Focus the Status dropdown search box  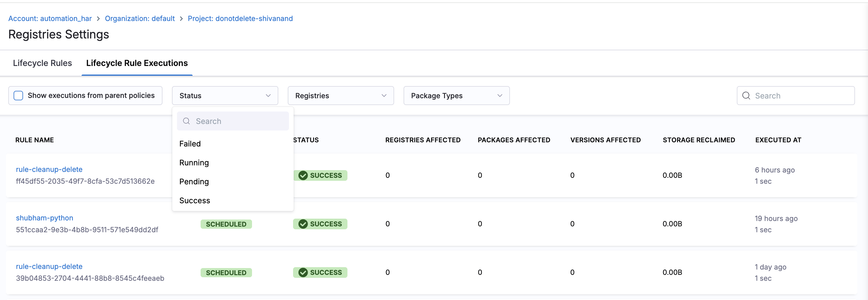click(233, 121)
